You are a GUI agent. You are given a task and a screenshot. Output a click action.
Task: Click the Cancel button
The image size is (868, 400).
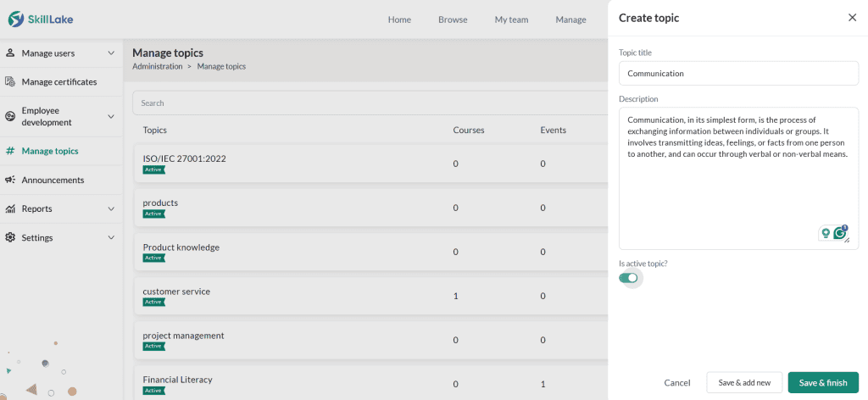[x=677, y=382]
